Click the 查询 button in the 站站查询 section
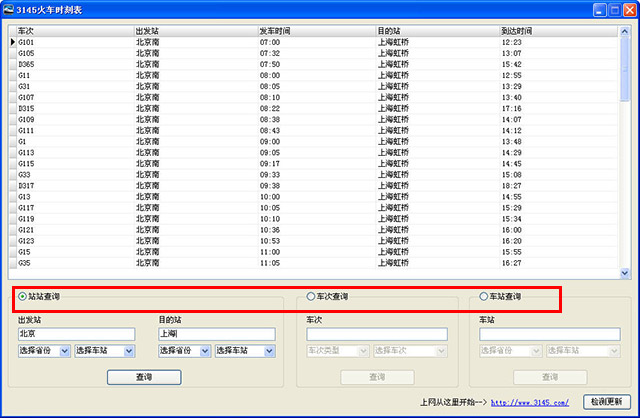The image size is (640, 418). pyautogui.click(x=144, y=377)
